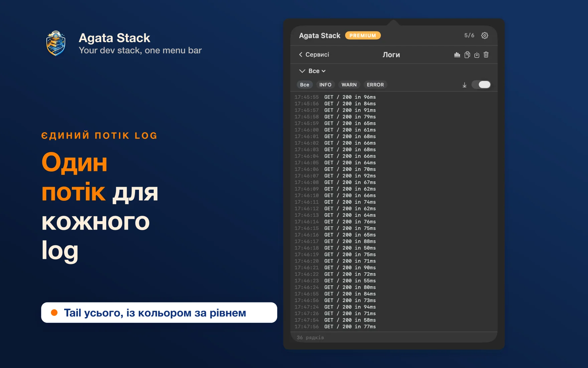Filter logs by ERROR level

tap(375, 85)
